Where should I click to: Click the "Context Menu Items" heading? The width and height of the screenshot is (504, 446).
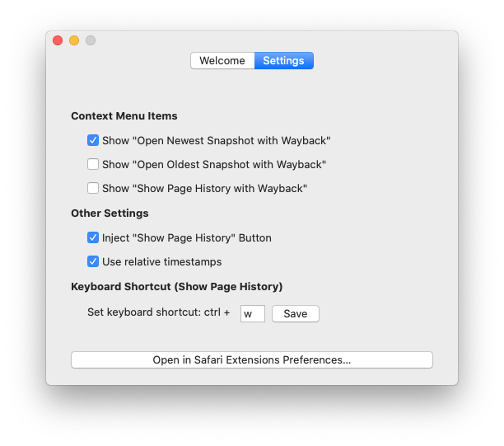point(124,116)
